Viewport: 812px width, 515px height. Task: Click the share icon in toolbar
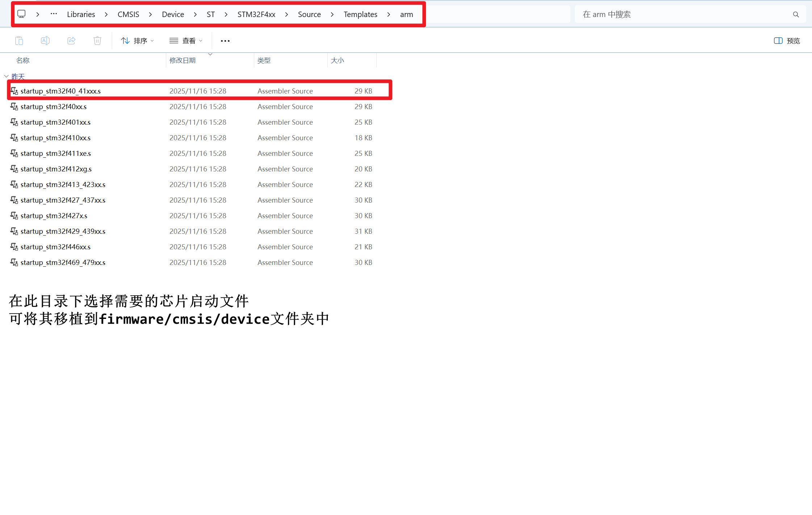71,41
